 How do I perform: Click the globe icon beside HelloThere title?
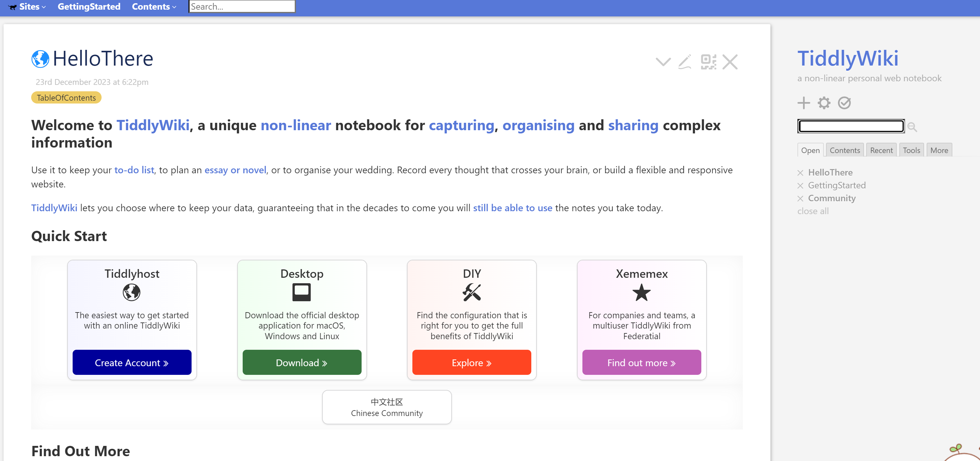tap(40, 59)
